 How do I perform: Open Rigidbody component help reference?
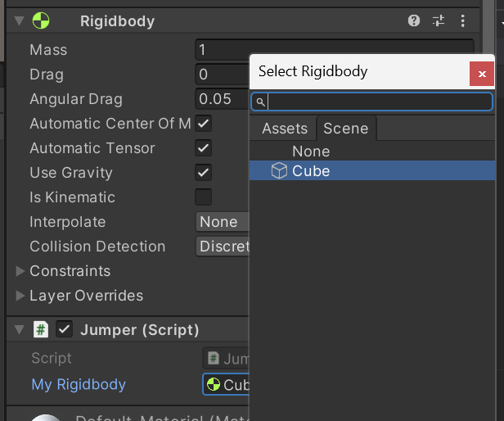(x=414, y=20)
